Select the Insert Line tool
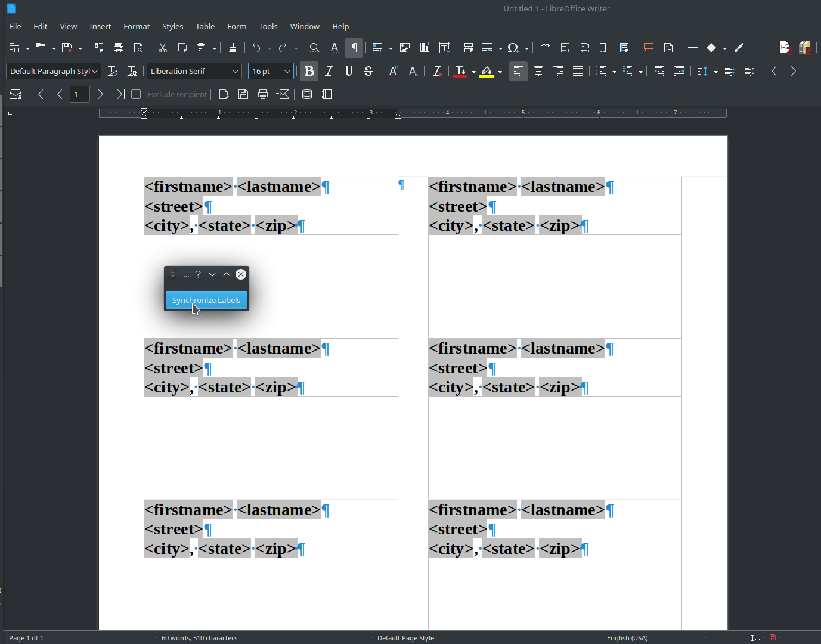 (693, 48)
